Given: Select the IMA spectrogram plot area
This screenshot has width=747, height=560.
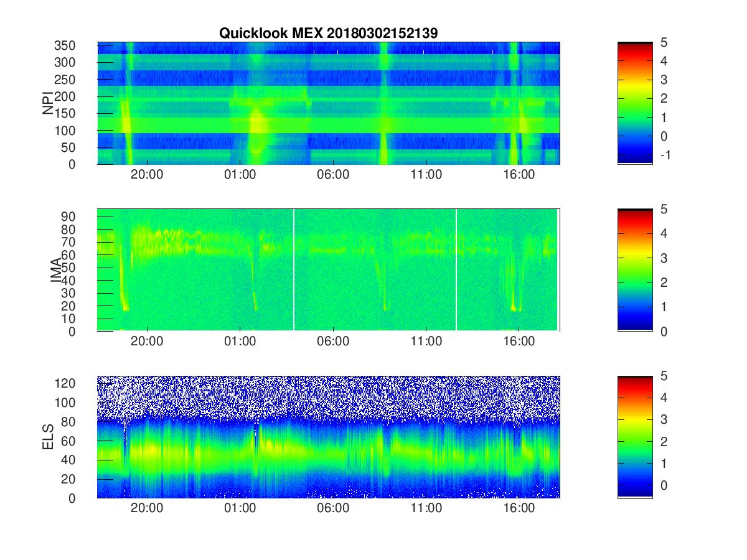Looking at the screenshot, I should pos(328,270).
